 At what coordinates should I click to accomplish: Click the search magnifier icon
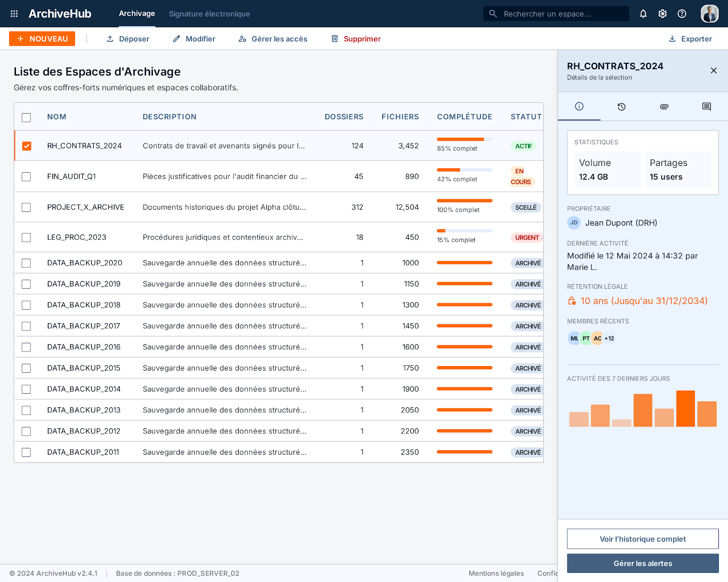pos(493,14)
